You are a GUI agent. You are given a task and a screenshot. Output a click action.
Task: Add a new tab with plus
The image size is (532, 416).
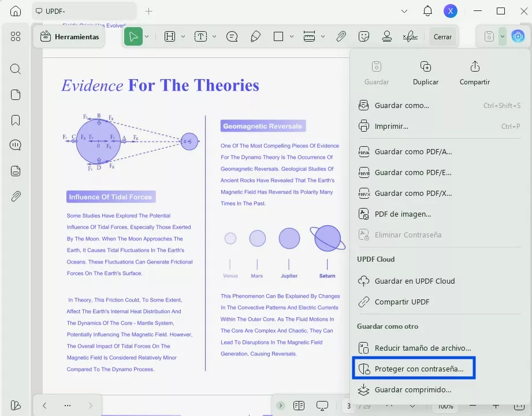[148, 11]
